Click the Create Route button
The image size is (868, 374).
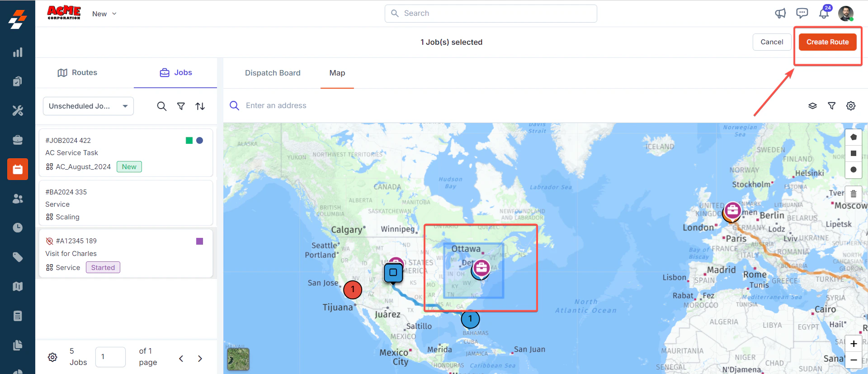pyautogui.click(x=827, y=42)
